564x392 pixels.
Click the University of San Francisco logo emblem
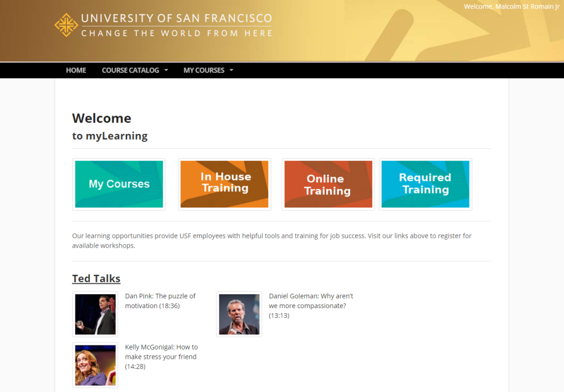[x=66, y=25]
